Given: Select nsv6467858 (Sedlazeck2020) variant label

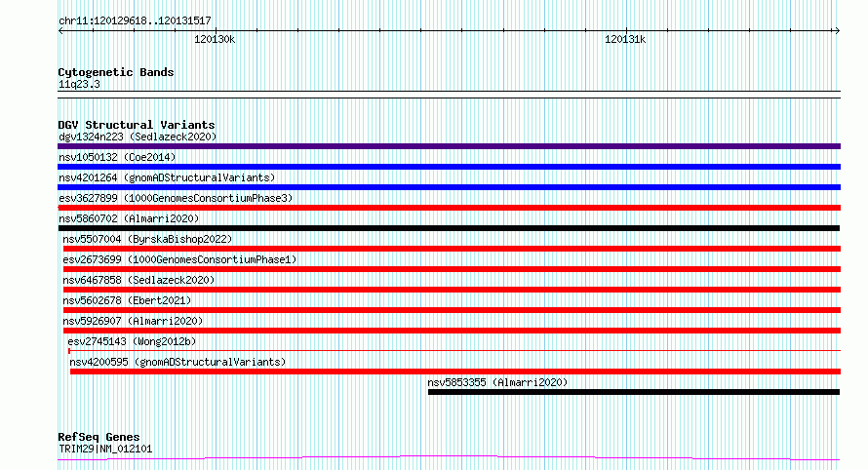Looking at the screenshot, I should pos(138,280).
